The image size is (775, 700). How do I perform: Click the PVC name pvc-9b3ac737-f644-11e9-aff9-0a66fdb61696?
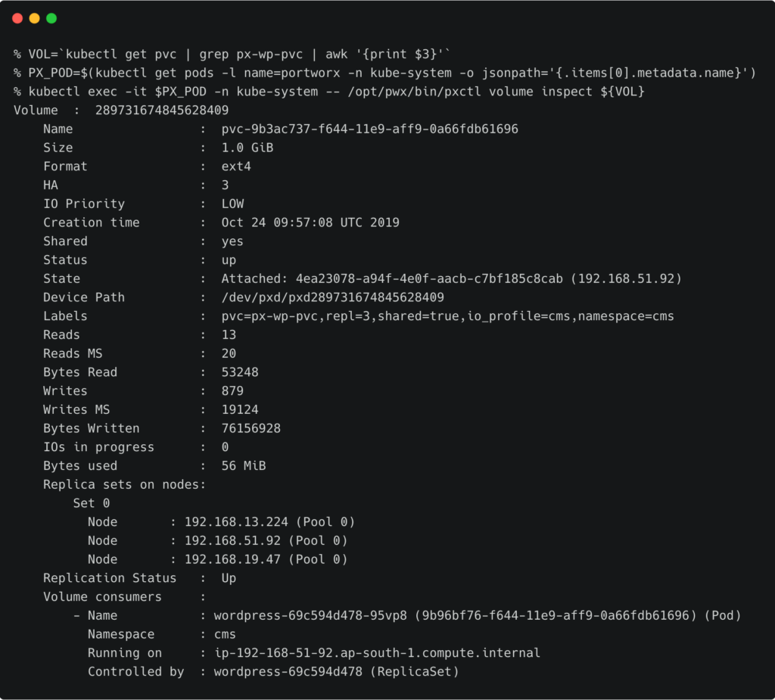369,129
